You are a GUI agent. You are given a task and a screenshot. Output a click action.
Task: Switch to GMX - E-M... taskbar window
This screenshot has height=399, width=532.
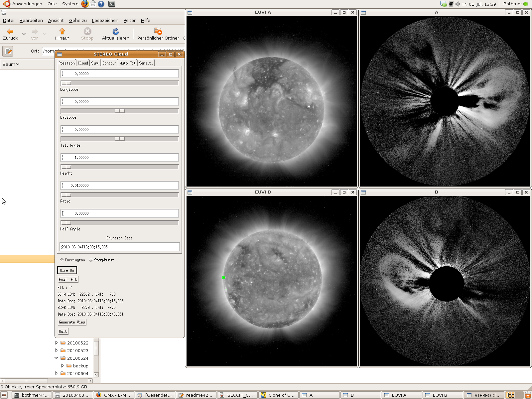point(114,395)
